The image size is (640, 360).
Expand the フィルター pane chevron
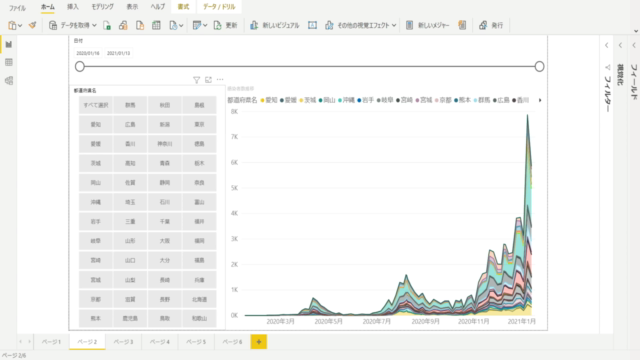click(607, 45)
